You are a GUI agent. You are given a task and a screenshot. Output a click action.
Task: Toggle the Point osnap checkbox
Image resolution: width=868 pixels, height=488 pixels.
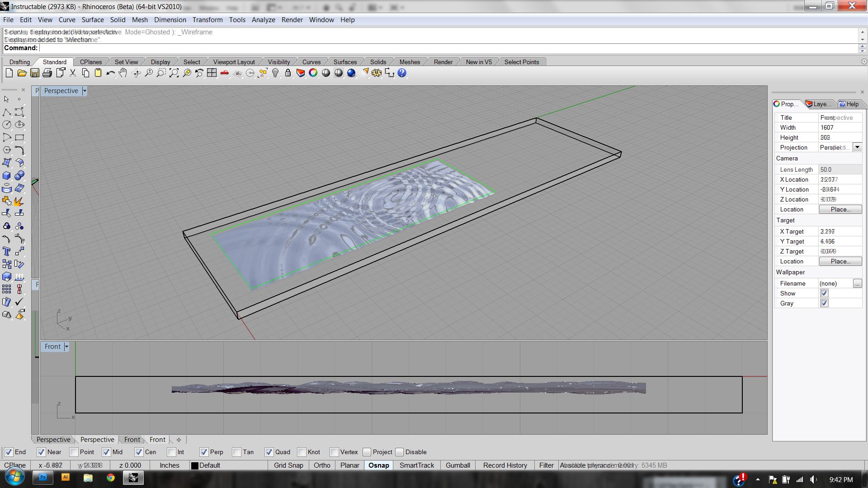coord(74,452)
